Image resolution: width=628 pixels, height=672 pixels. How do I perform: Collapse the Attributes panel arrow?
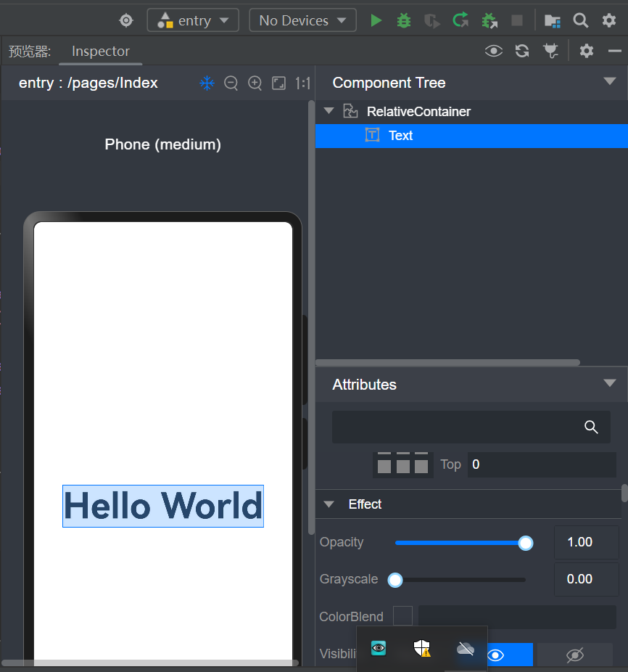[x=610, y=383]
